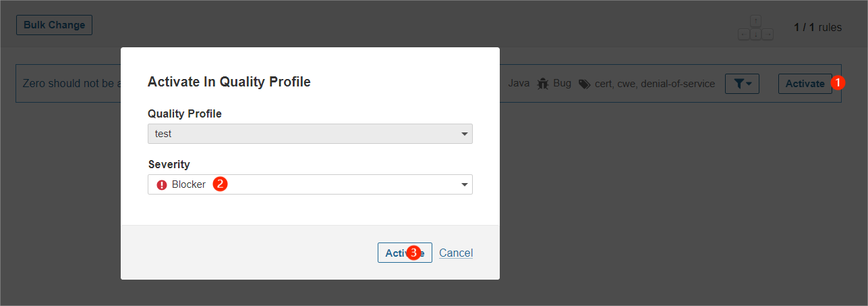Select the Java language label
The height and width of the screenshot is (306, 868).
(x=519, y=84)
